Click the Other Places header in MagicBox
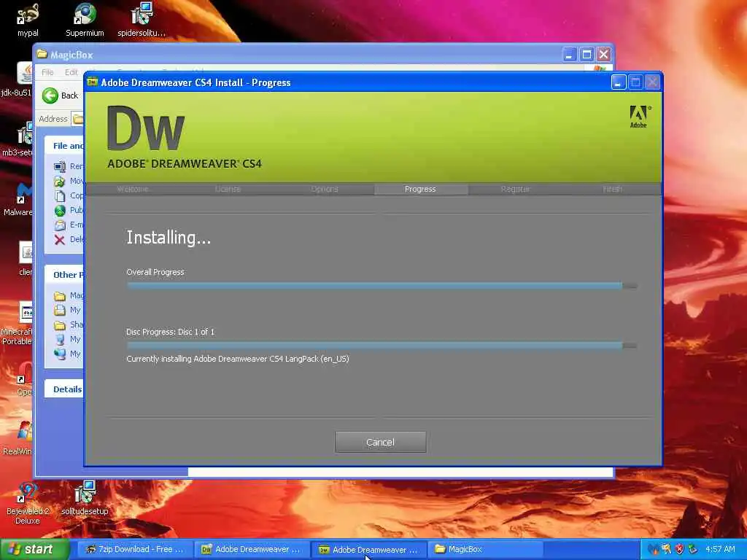The image size is (747, 560). [64, 275]
